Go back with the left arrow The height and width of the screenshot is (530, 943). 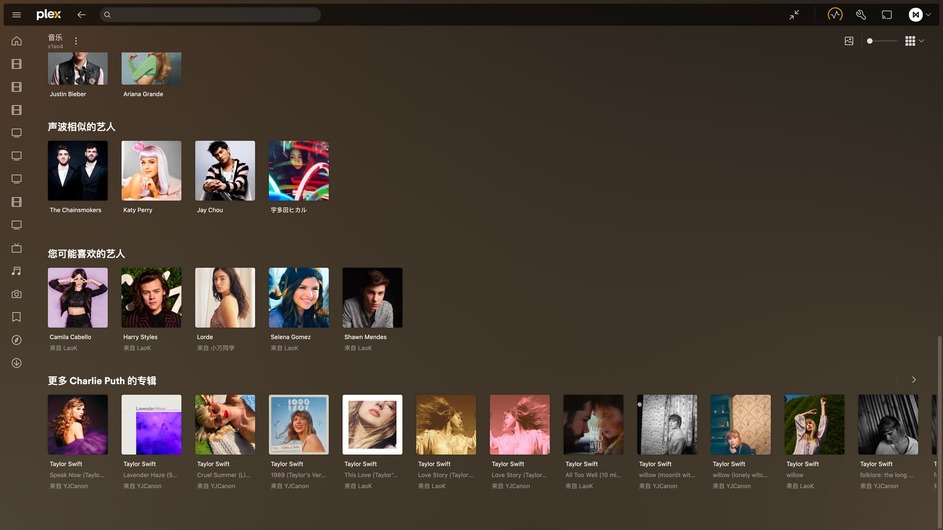pyautogui.click(x=81, y=14)
